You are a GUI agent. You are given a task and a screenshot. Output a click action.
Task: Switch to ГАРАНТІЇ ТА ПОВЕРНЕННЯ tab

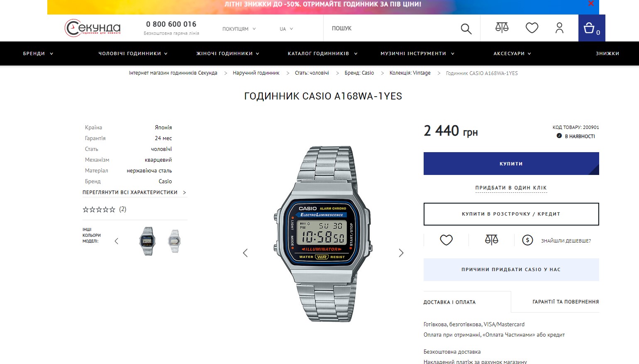click(566, 302)
